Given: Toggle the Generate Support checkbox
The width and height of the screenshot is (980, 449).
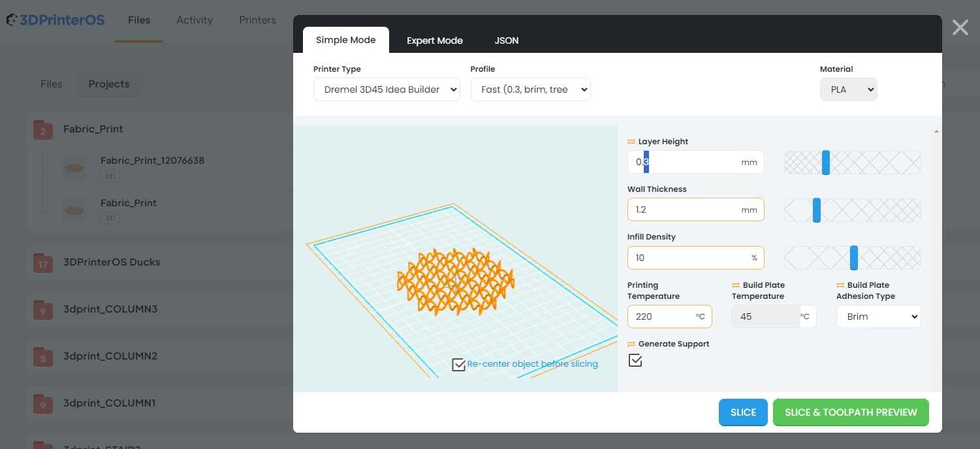Looking at the screenshot, I should pos(635,360).
